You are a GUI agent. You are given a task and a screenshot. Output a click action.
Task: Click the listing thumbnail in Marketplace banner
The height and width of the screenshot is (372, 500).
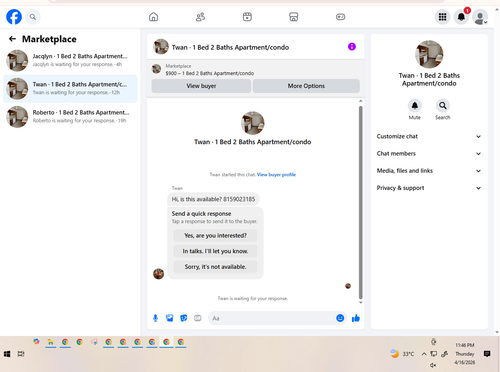(157, 69)
